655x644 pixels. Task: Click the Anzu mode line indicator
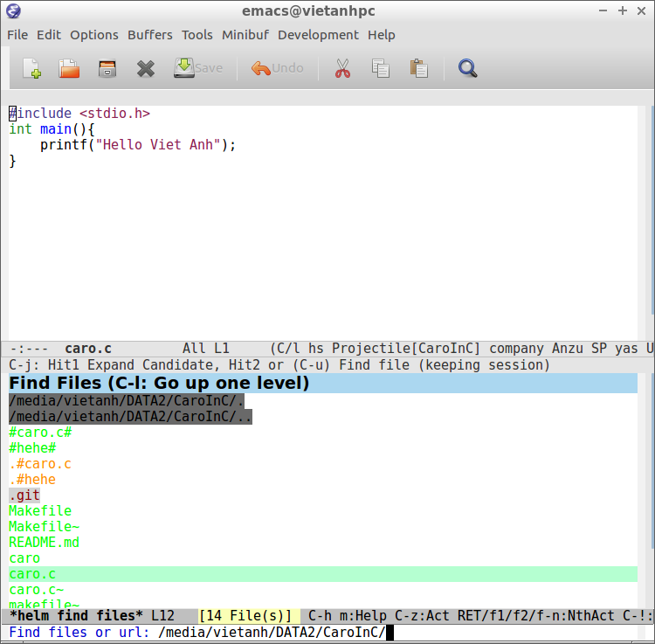[x=568, y=349]
